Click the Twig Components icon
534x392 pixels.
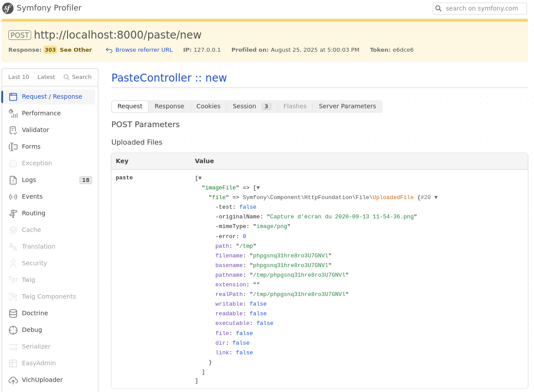[13, 297]
